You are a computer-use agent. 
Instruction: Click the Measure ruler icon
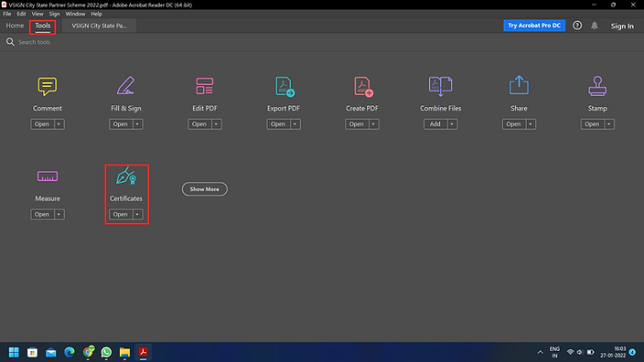[x=48, y=176]
